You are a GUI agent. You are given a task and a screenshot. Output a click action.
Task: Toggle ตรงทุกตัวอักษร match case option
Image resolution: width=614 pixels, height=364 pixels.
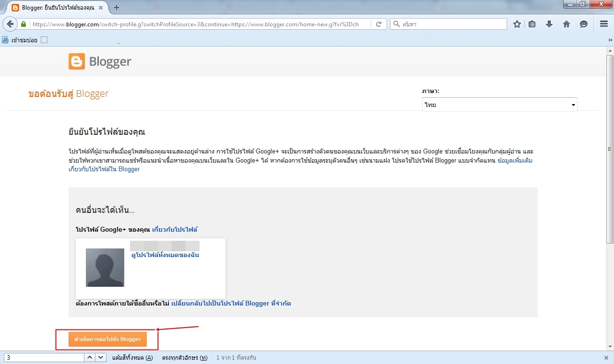(185, 358)
